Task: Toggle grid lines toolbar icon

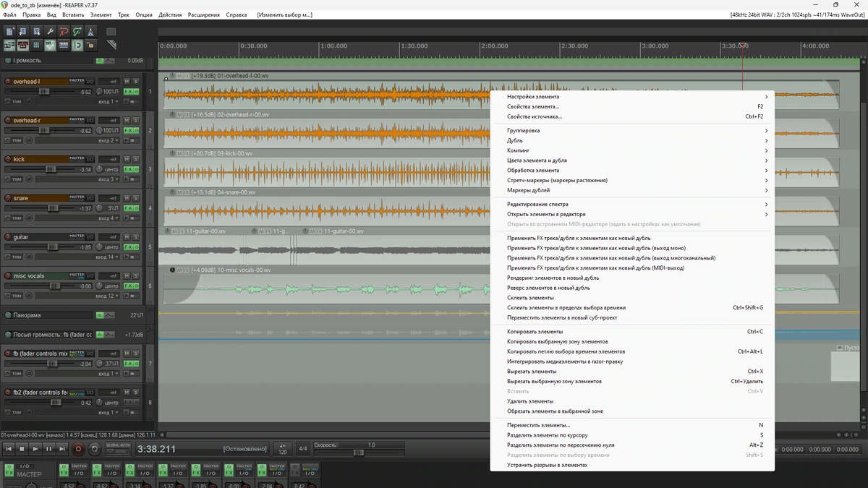Action: pyautogui.click(x=64, y=46)
